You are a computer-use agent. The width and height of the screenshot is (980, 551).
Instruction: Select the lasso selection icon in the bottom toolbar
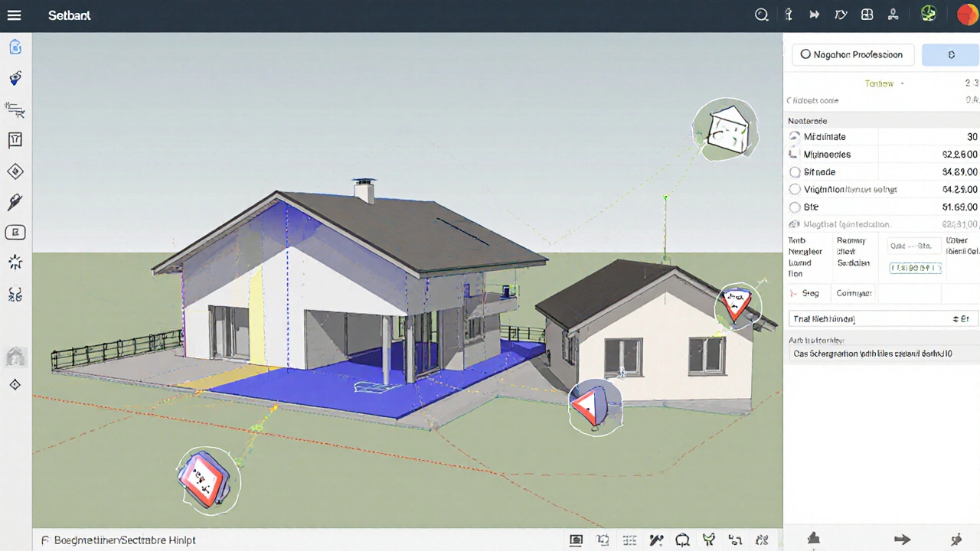[682, 540]
